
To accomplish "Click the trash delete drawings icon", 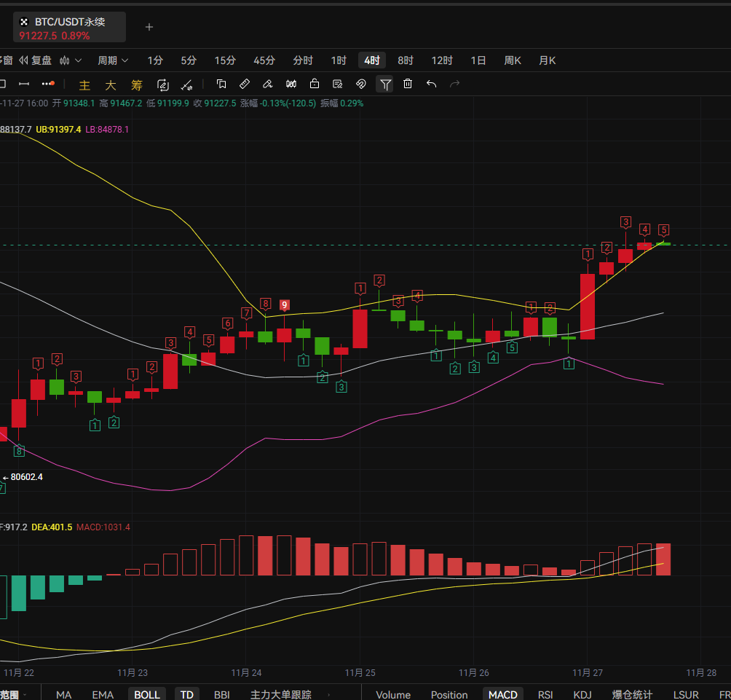I will pyautogui.click(x=408, y=84).
